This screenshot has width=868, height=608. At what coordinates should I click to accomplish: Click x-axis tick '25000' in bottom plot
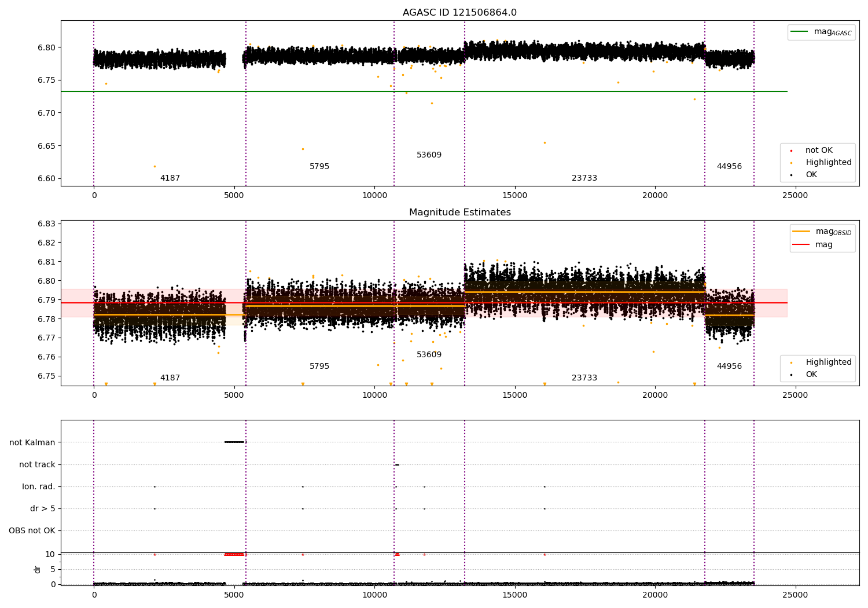coord(795,596)
